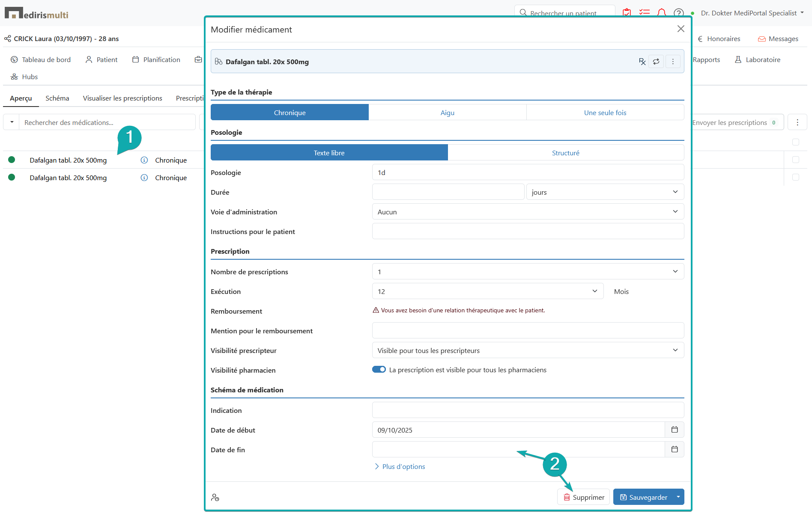
Task: Click the Indication input field
Action: [x=528, y=410]
